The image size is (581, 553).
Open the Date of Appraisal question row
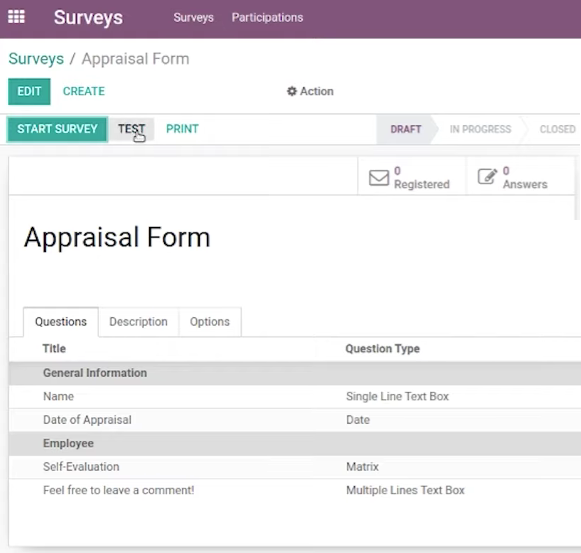tap(295, 420)
